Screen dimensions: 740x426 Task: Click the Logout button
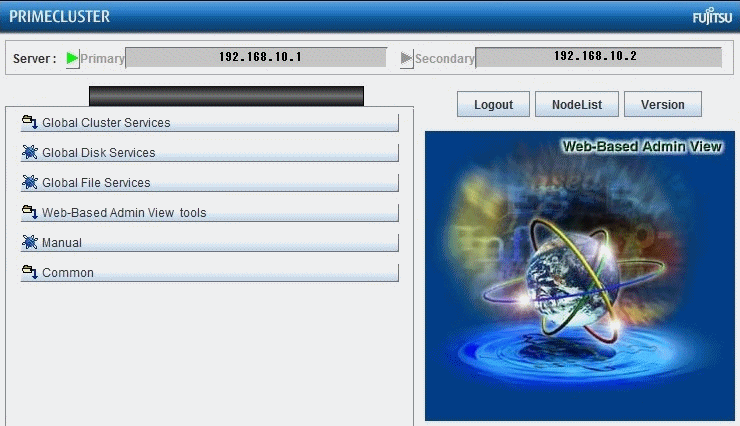click(x=493, y=104)
